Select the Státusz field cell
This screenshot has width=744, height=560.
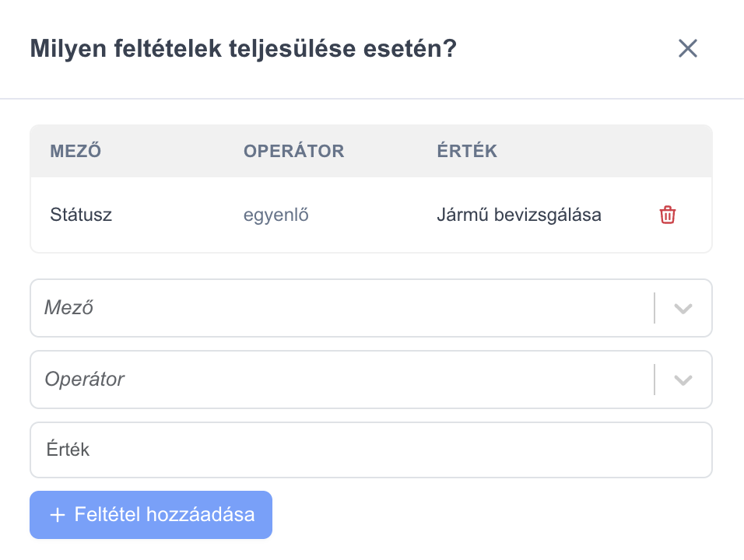point(81,215)
